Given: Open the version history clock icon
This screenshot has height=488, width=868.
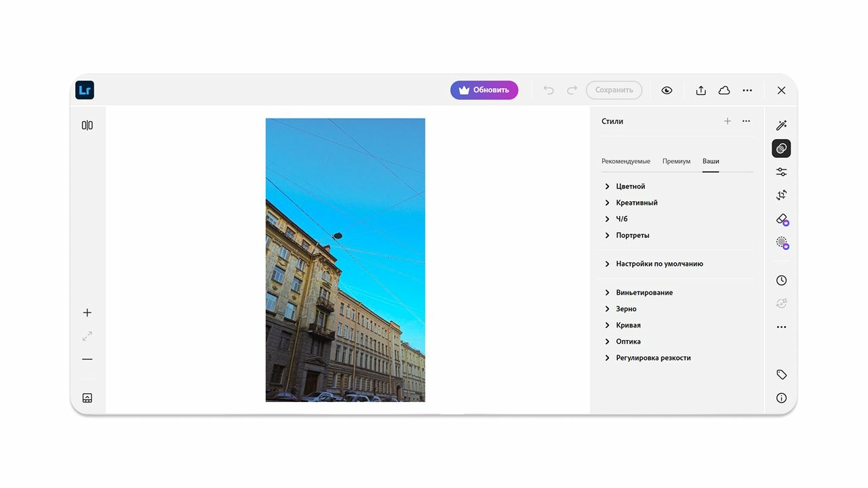Looking at the screenshot, I should (781, 281).
